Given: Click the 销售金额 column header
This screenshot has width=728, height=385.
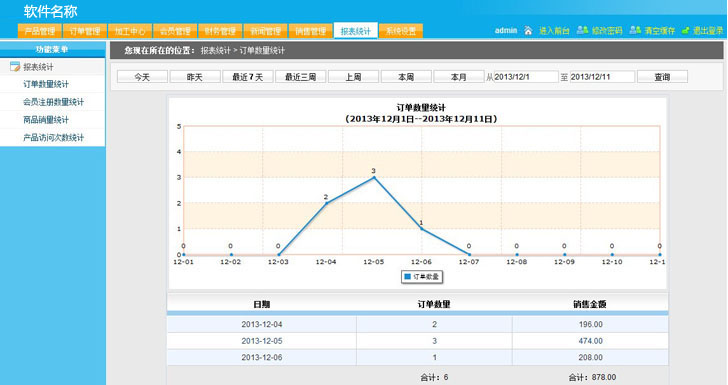Looking at the screenshot, I should tap(590, 304).
